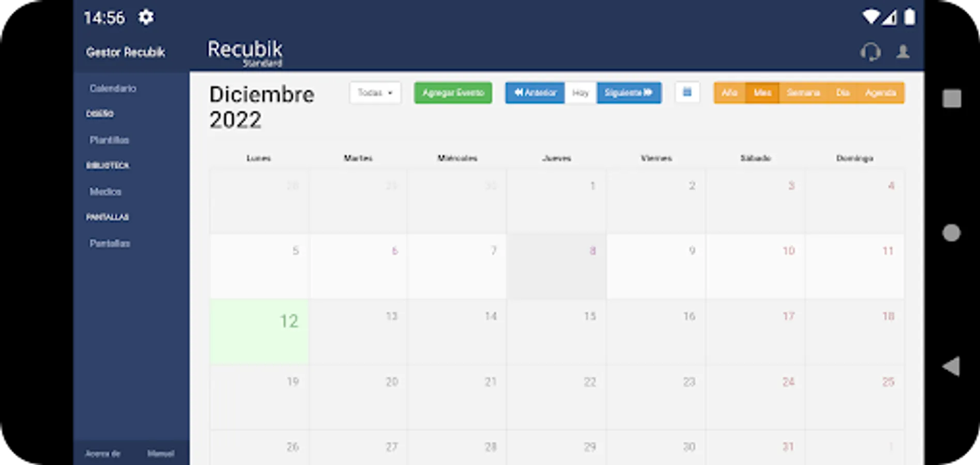Select day 19 in the calendar
The image size is (980, 465).
point(259,397)
